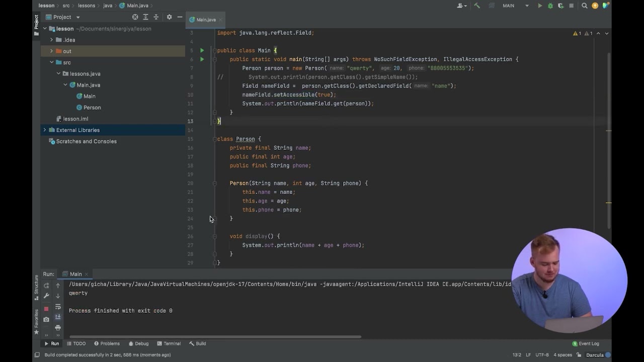The image size is (644, 362).
Task: Open the TODO tool window
Action: click(x=76, y=343)
